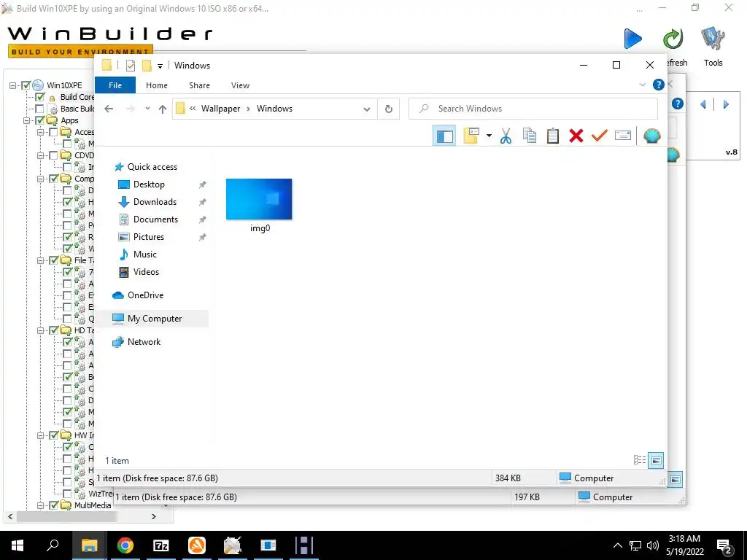Screen dimensions: 747x560
Task: Open the notification center
Action: click(x=724, y=545)
